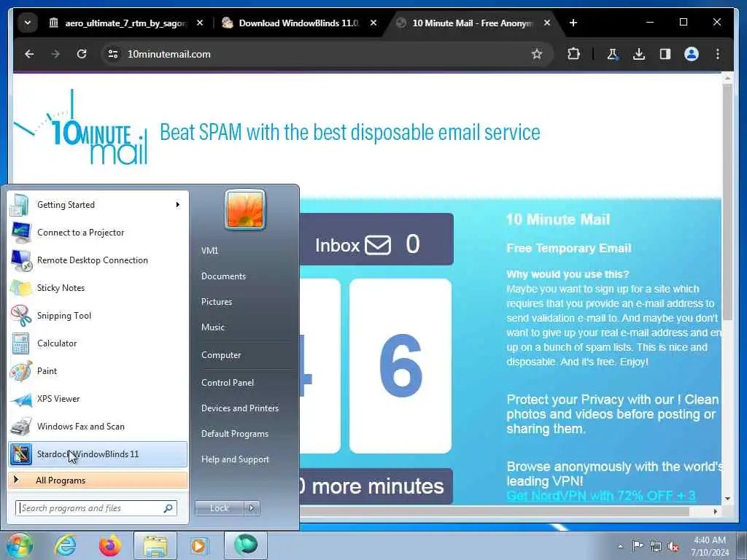Select the 10 Minute Mail tab
The image size is (747, 560).
point(473,23)
